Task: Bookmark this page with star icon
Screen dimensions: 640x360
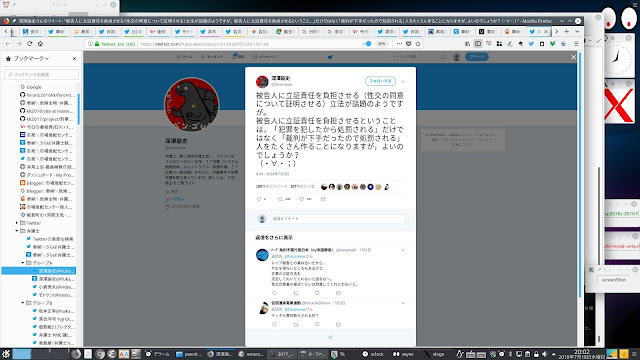Action: (x=418, y=44)
